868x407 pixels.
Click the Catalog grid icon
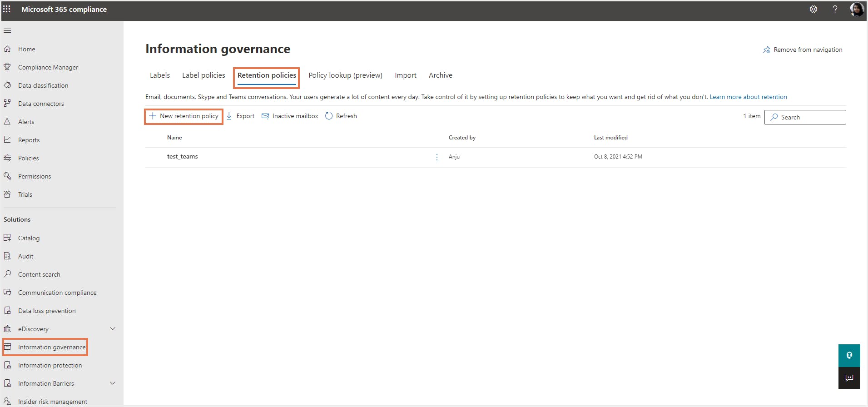(7, 238)
